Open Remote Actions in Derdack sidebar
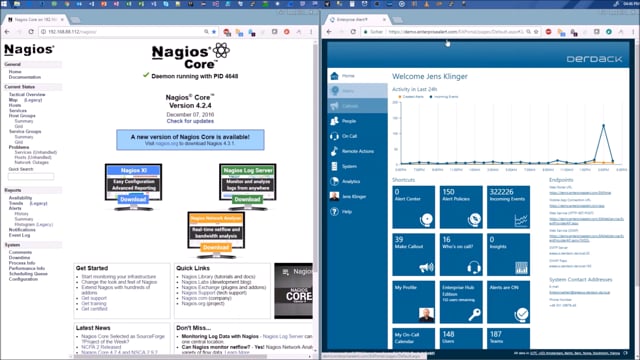This screenshot has width=640, height=360. pyautogui.click(x=357, y=151)
